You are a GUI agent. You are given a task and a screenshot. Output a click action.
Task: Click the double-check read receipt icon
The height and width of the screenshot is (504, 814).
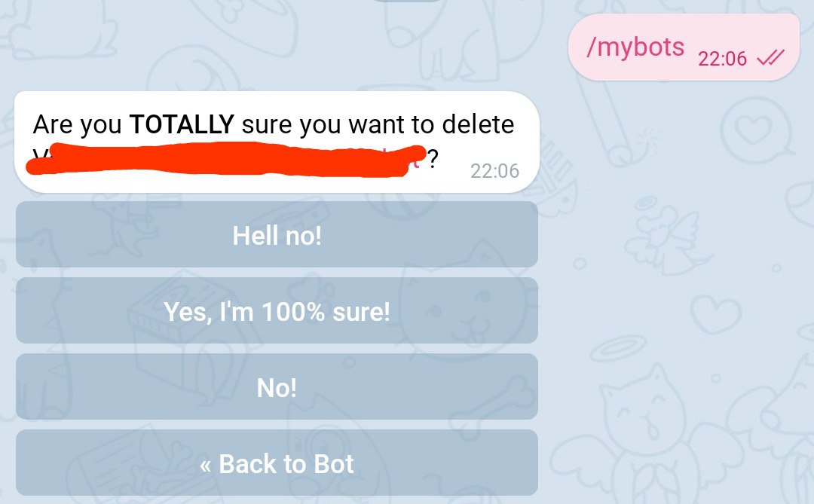(x=770, y=57)
